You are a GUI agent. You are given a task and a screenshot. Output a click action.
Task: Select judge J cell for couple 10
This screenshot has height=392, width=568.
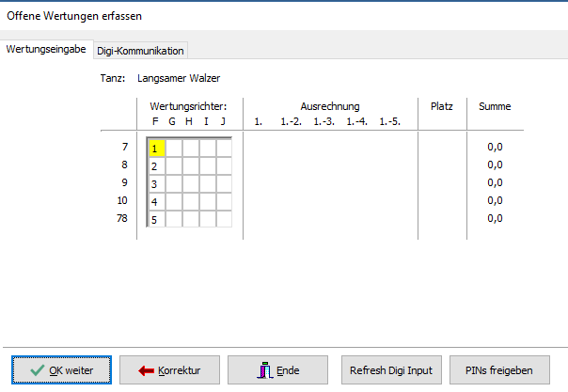[224, 201]
